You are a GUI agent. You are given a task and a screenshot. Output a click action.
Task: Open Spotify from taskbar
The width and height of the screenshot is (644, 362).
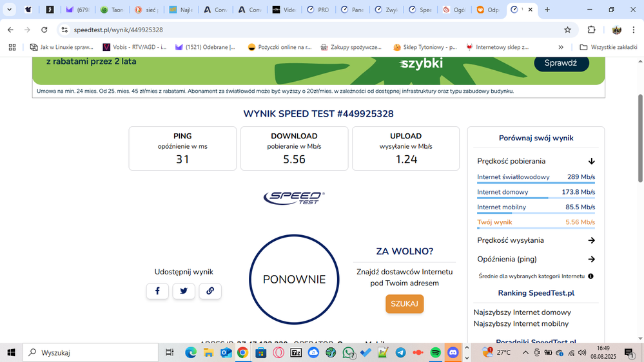click(435, 352)
